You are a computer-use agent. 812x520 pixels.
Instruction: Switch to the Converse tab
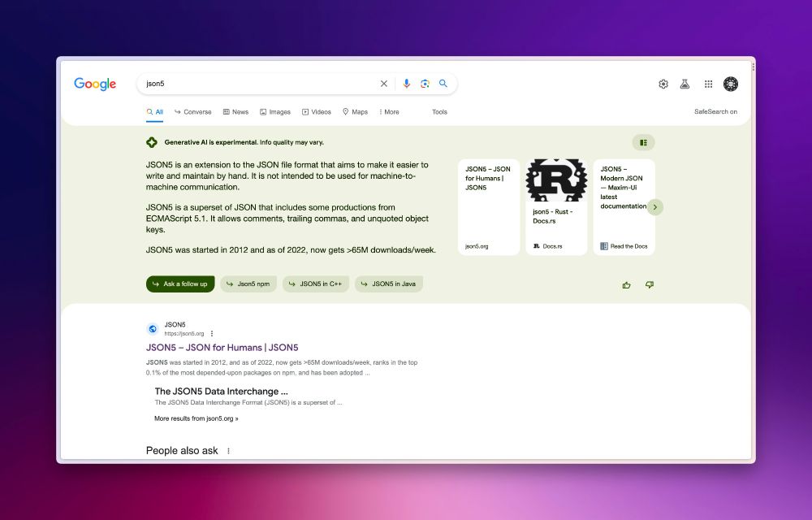pos(192,112)
